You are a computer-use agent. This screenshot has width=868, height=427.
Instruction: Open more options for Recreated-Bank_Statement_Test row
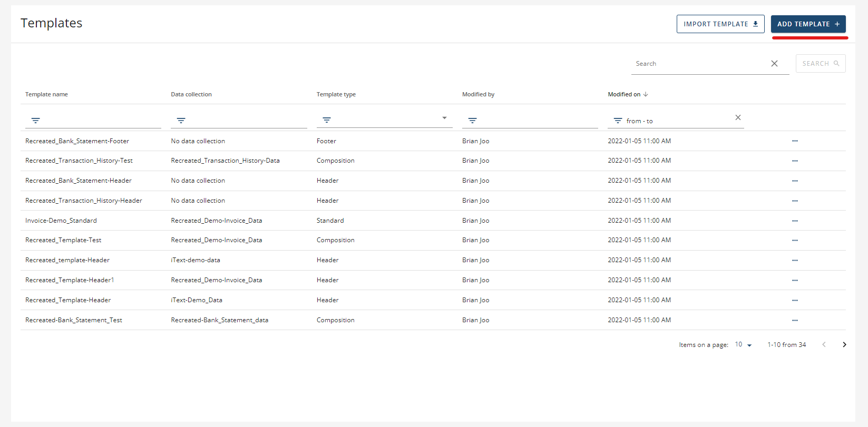click(x=795, y=320)
